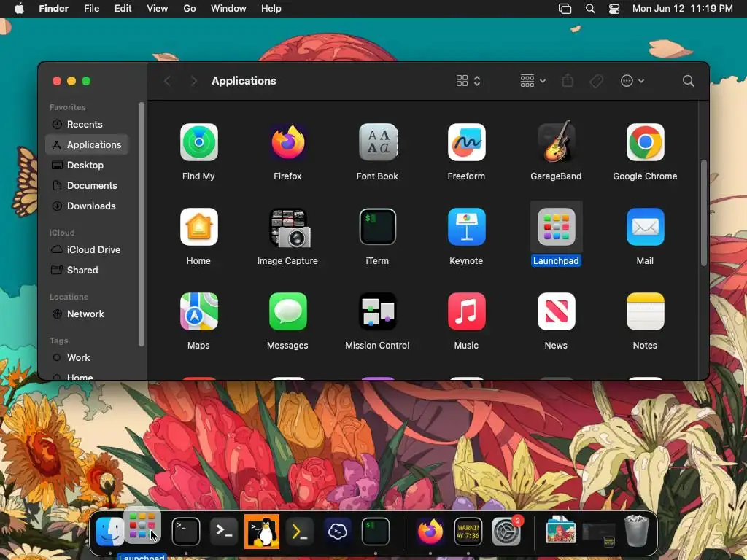The height and width of the screenshot is (560, 747).
Task: Select the Google Chrome app icon
Action: click(x=645, y=142)
